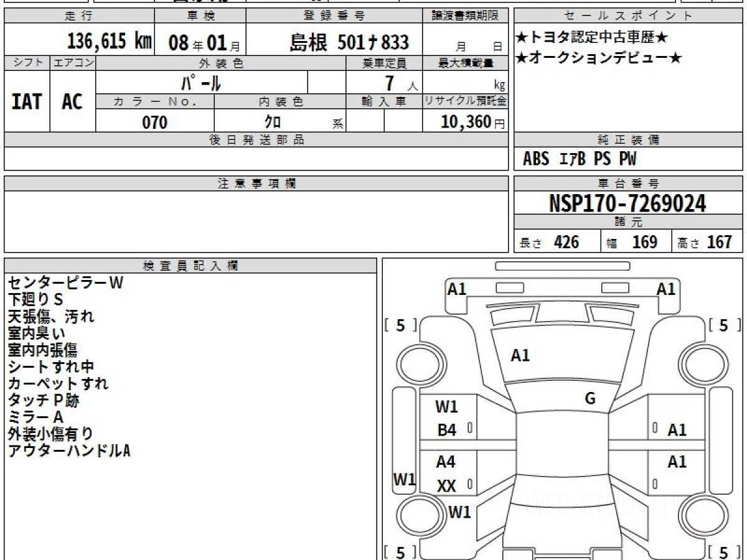This screenshot has height=560, width=747.
Task: Select inspector note シートすれ中
Action: pyautogui.click(x=50, y=367)
